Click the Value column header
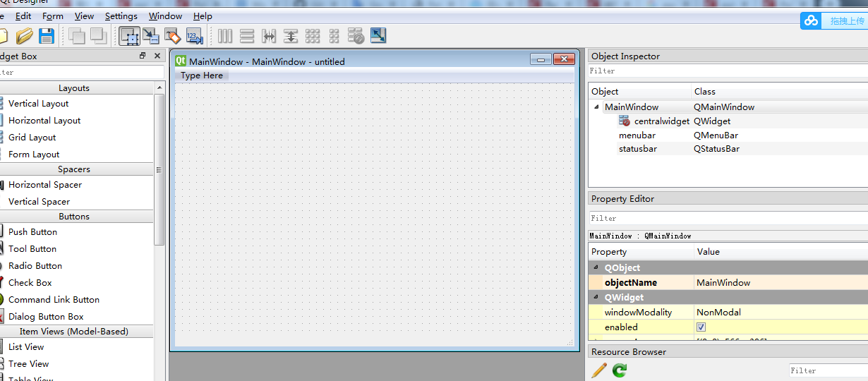 coord(781,251)
